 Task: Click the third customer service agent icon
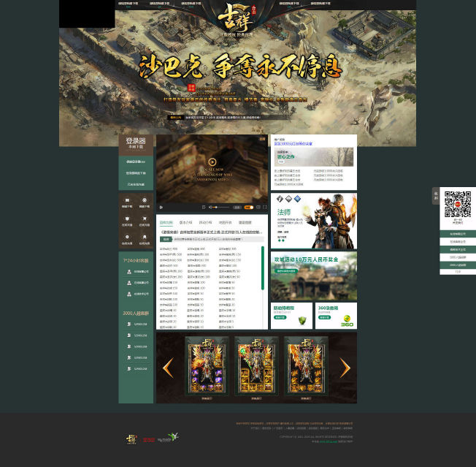tap(129, 294)
